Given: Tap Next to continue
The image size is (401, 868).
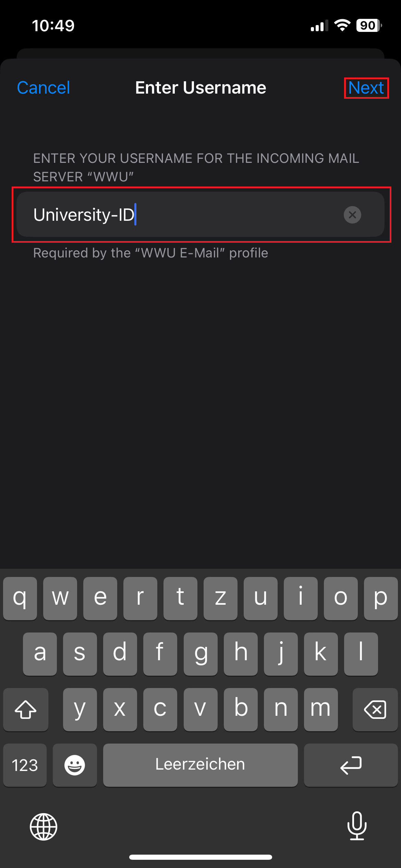Looking at the screenshot, I should [366, 88].
